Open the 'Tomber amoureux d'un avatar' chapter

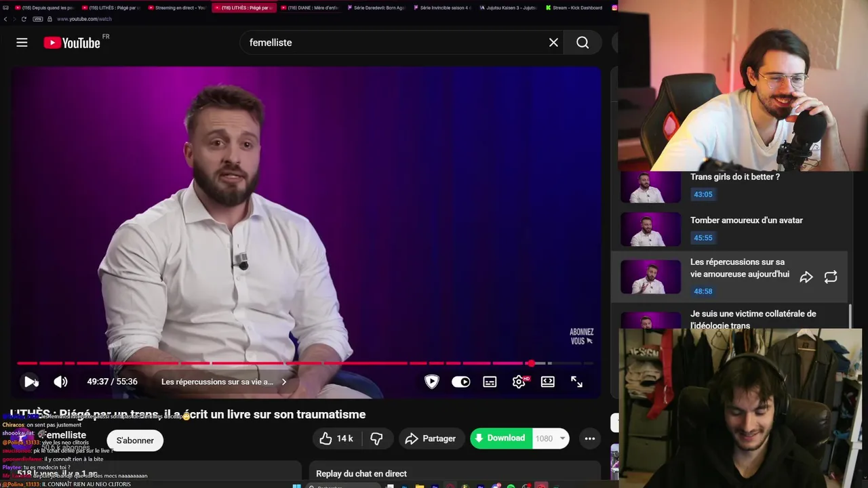(747, 220)
